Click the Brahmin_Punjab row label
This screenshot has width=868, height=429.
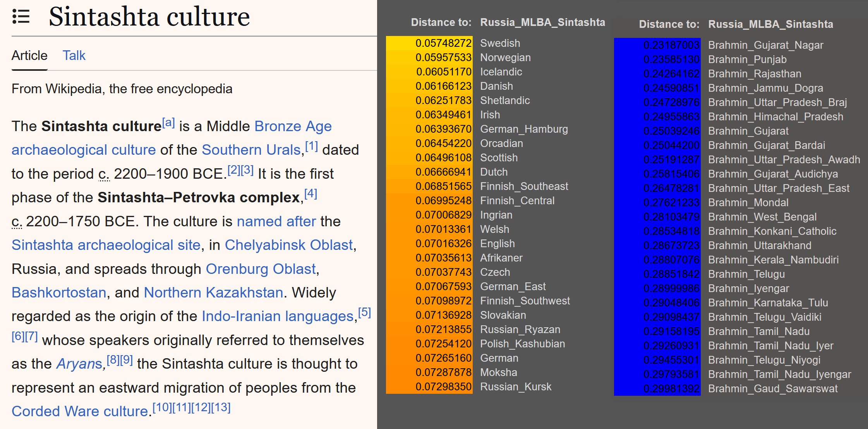click(x=747, y=60)
